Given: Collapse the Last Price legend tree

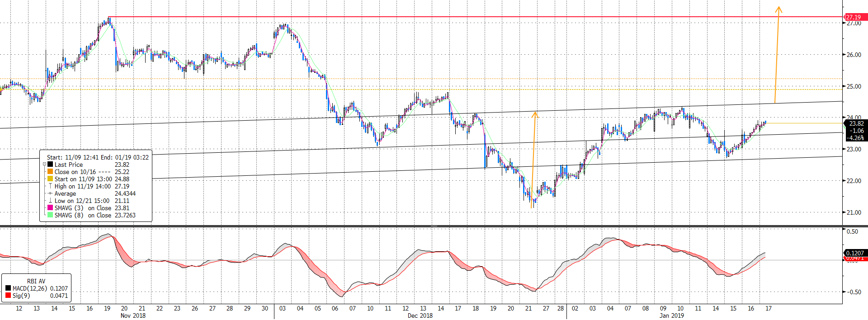Looking at the screenshot, I should 44,165.
